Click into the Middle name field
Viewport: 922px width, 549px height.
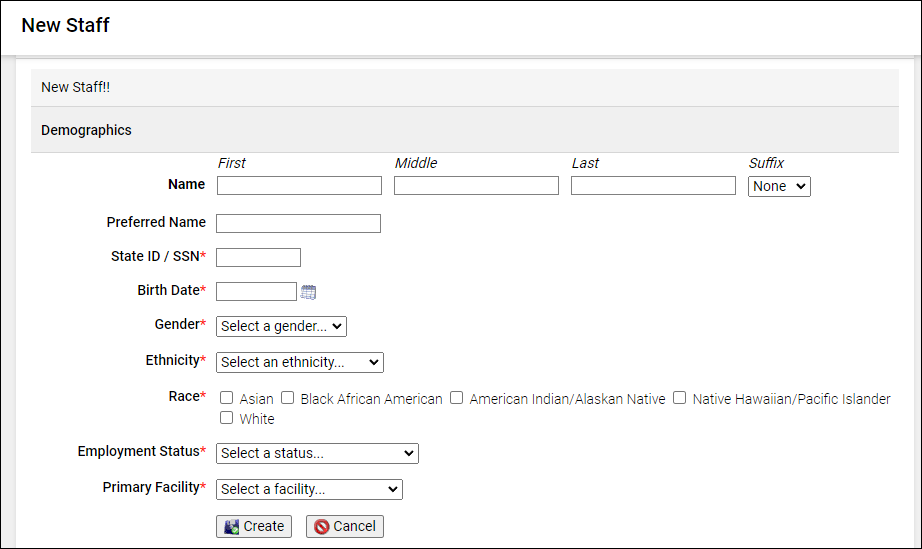tap(476, 186)
